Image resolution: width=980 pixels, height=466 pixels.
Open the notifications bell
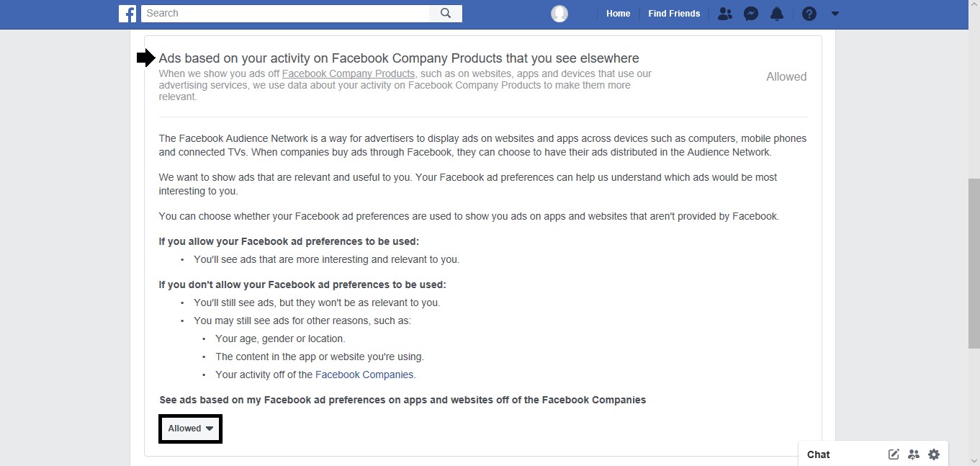click(x=777, y=14)
